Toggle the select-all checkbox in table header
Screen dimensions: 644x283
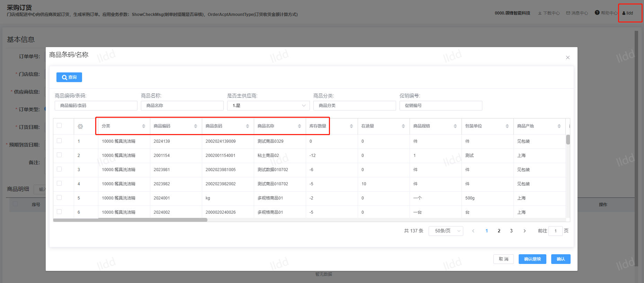[59, 125]
